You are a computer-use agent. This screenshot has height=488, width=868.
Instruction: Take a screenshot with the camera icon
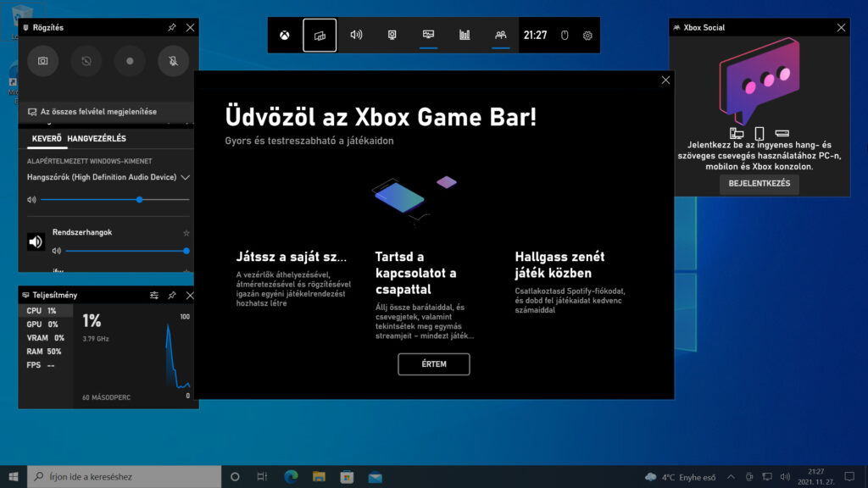pyautogui.click(x=42, y=61)
